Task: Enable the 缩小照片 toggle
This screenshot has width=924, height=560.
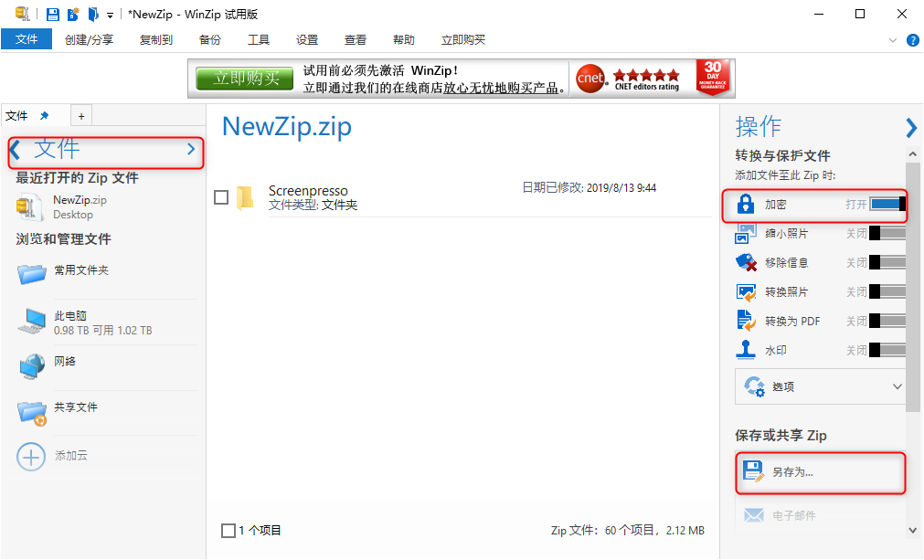Action: (x=888, y=233)
